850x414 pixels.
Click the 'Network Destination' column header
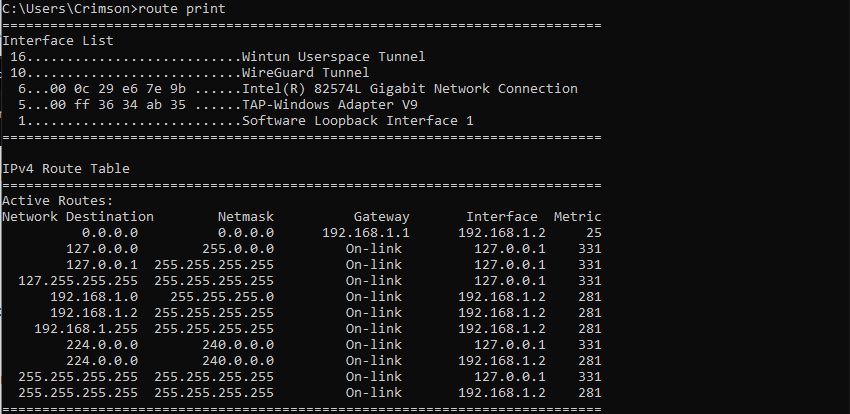click(78, 217)
